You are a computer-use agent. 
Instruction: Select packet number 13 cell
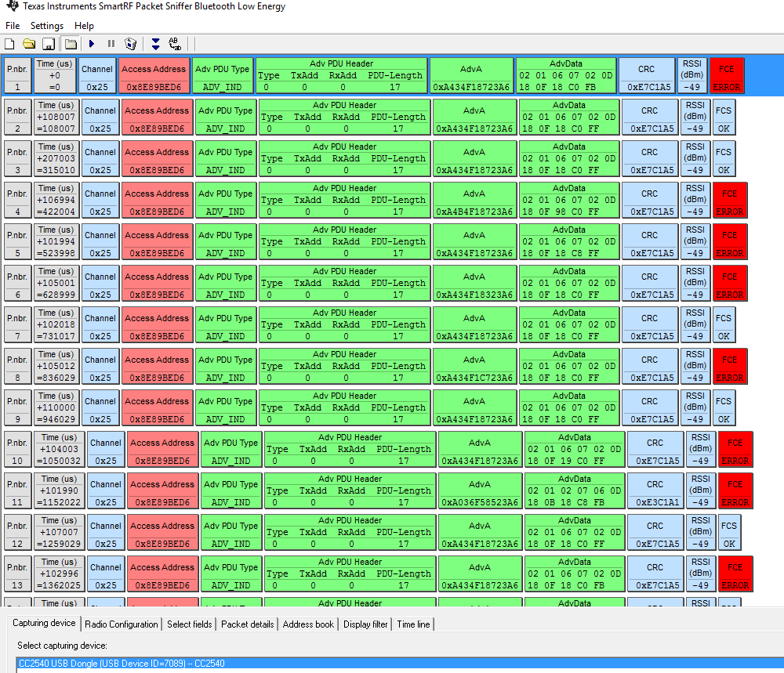pos(17,573)
